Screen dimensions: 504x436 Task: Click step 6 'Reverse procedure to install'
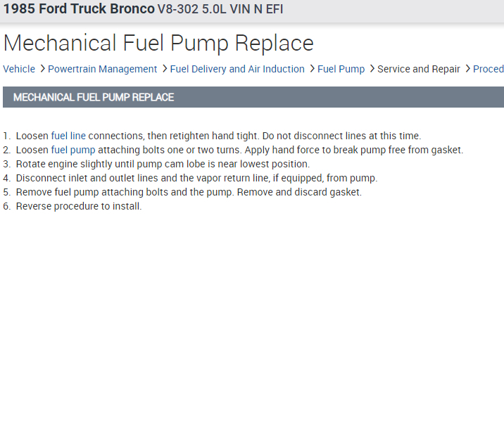coord(78,206)
